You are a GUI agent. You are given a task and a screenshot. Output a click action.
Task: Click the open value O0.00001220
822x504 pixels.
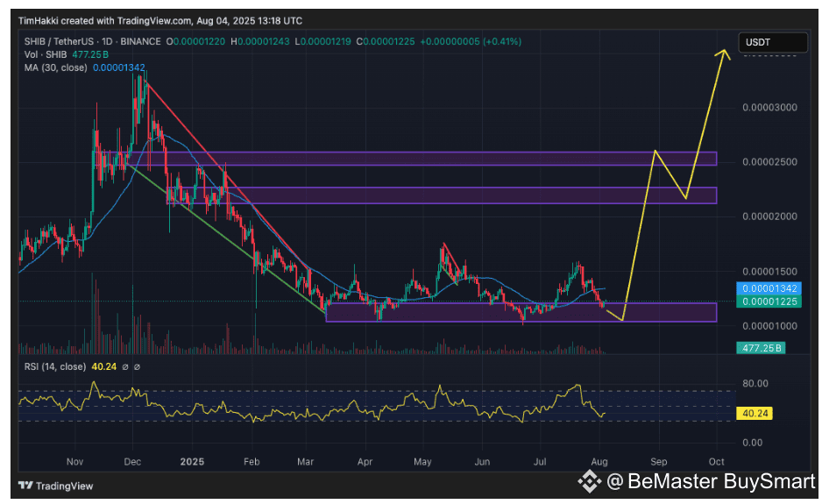[195, 41]
